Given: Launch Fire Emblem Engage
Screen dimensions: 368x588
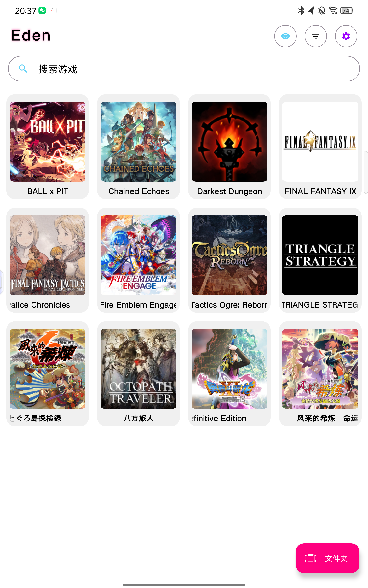Looking at the screenshot, I should pos(138,260).
